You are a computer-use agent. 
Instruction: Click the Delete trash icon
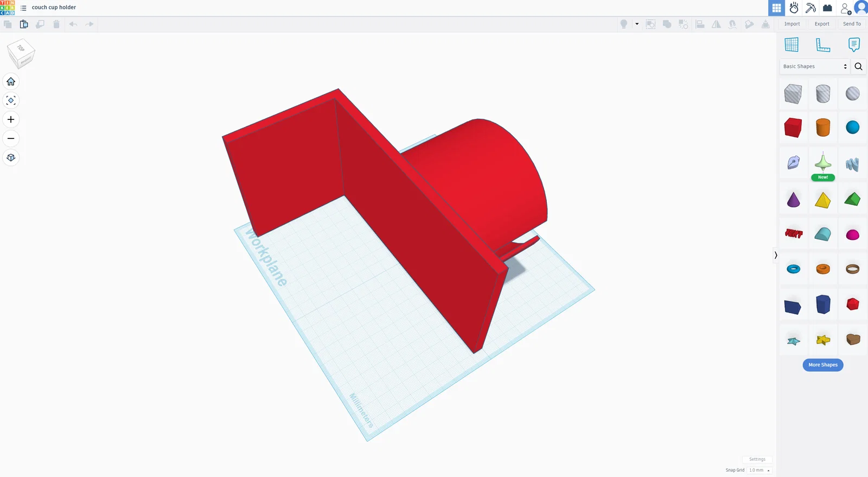pos(56,24)
